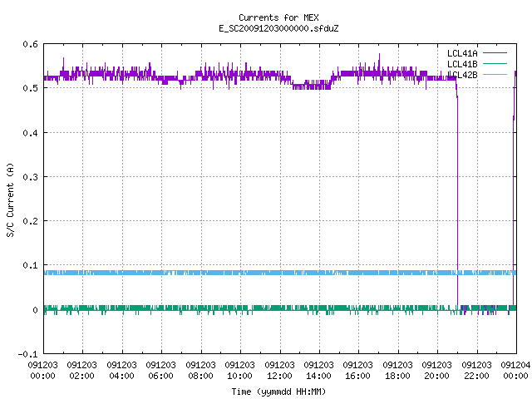Click y-axis tick value 0.1
The image size is (532, 399).
(30, 265)
